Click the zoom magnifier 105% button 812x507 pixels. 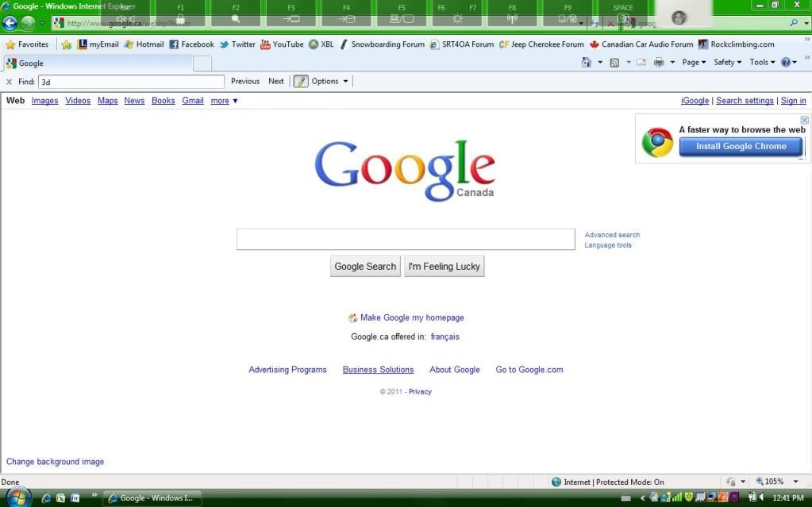click(770, 482)
